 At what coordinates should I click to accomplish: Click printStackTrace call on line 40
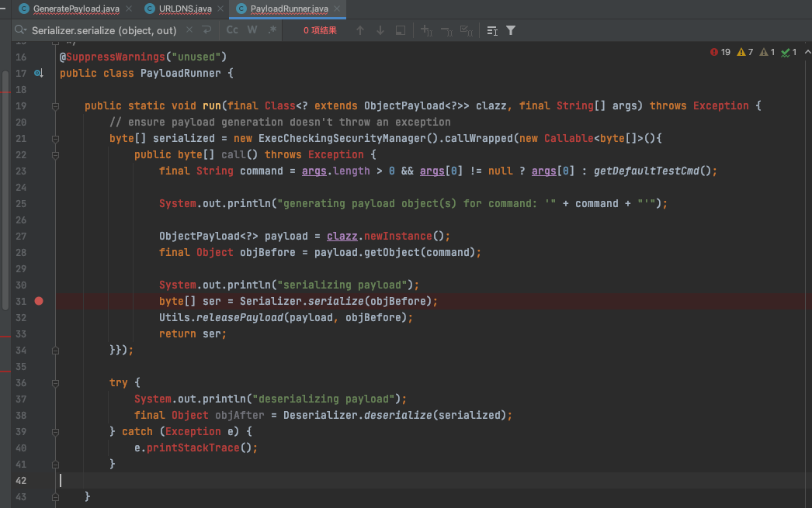[x=193, y=448]
